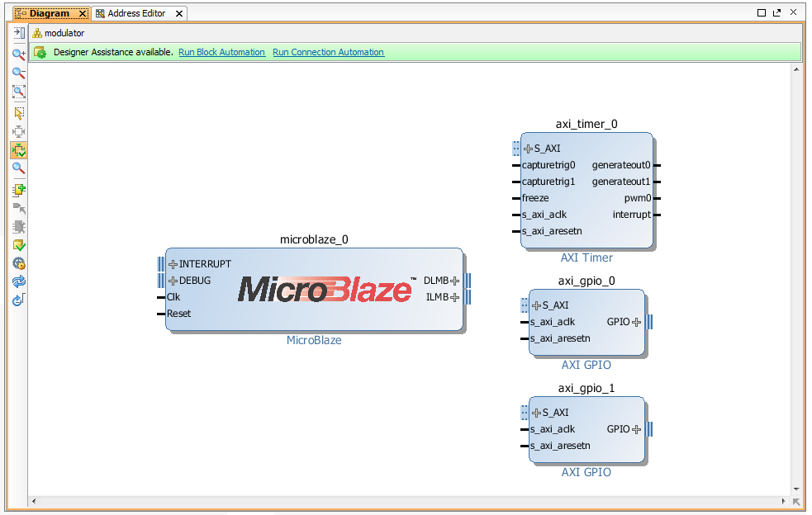The width and height of the screenshot is (812, 515).
Task: Click the canvas corner navigator arrow icon
Action: [x=796, y=502]
